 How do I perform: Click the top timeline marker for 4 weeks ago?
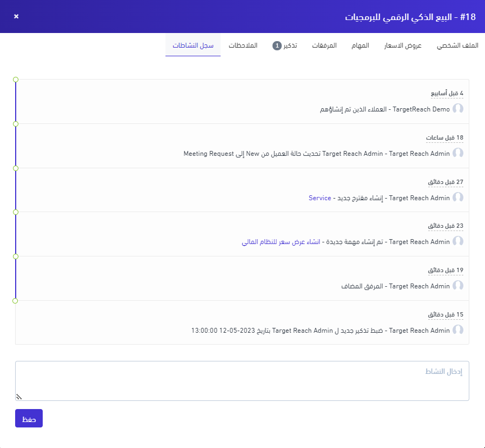tap(16, 80)
